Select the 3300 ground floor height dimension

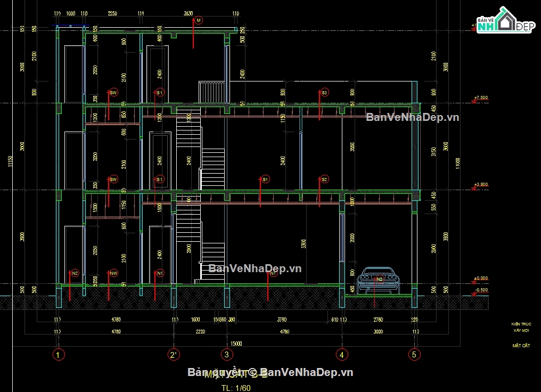pos(304,244)
